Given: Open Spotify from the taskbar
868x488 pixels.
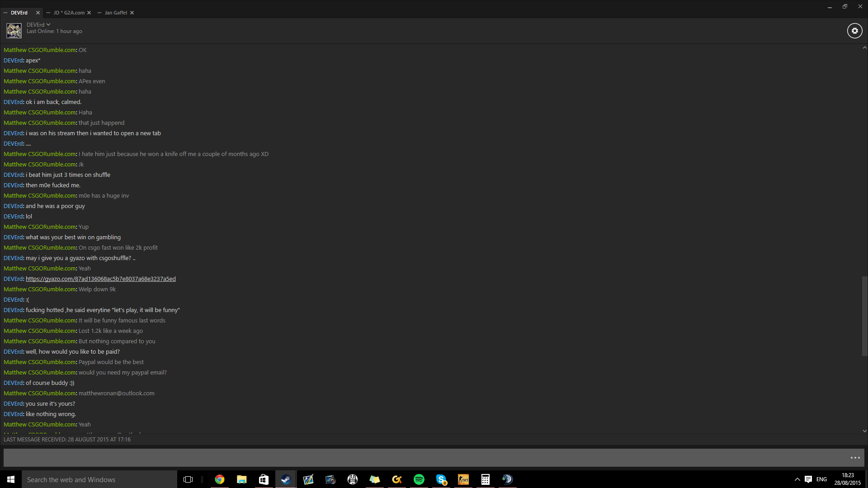Looking at the screenshot, I should coord(419,479).
